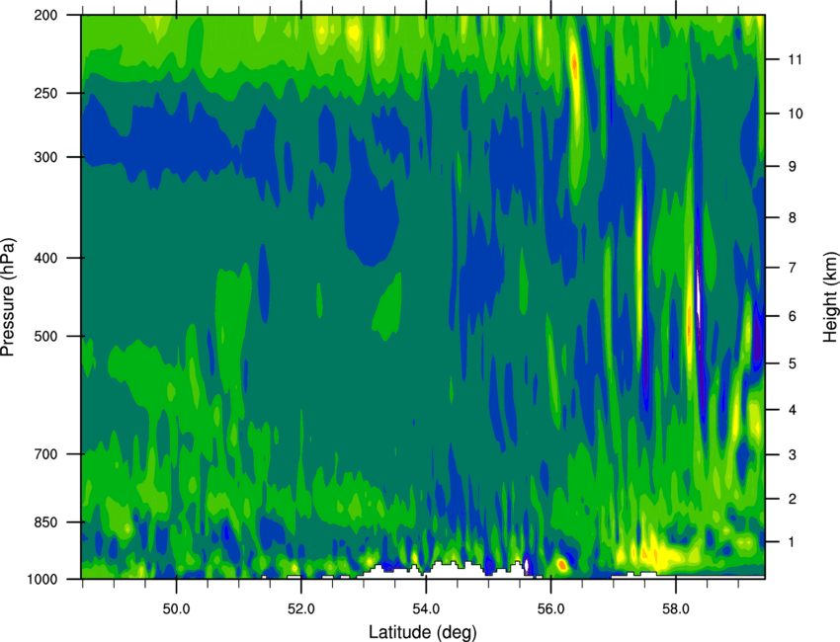Click the 11 km height label

click(795, 59)
